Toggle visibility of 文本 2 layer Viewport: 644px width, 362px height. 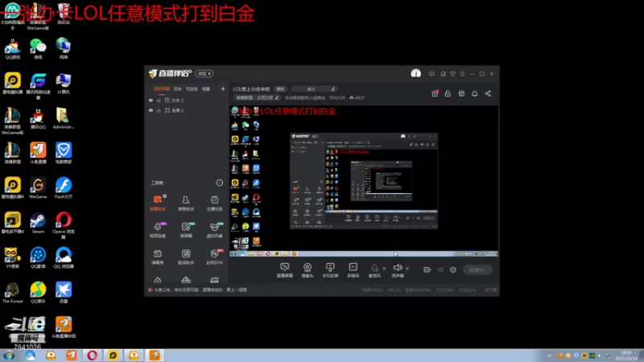pyautogui.click(x=151, y=100)
